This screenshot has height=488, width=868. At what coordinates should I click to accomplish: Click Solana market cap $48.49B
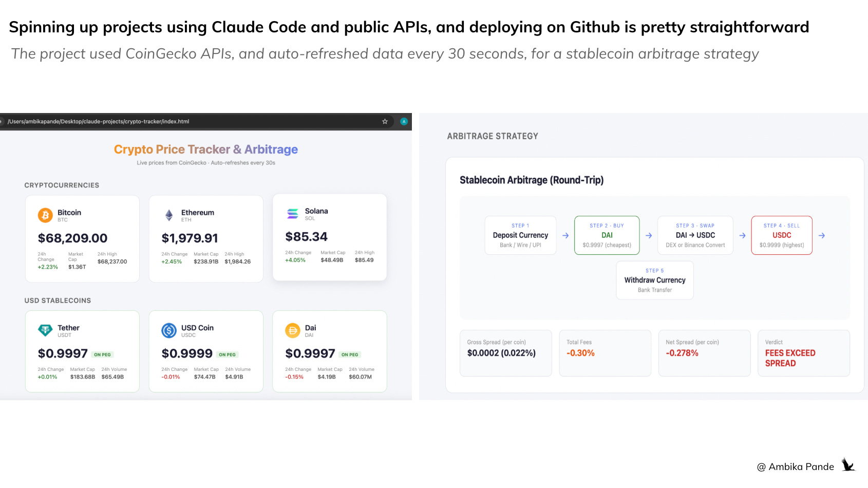tap(332, 260)
